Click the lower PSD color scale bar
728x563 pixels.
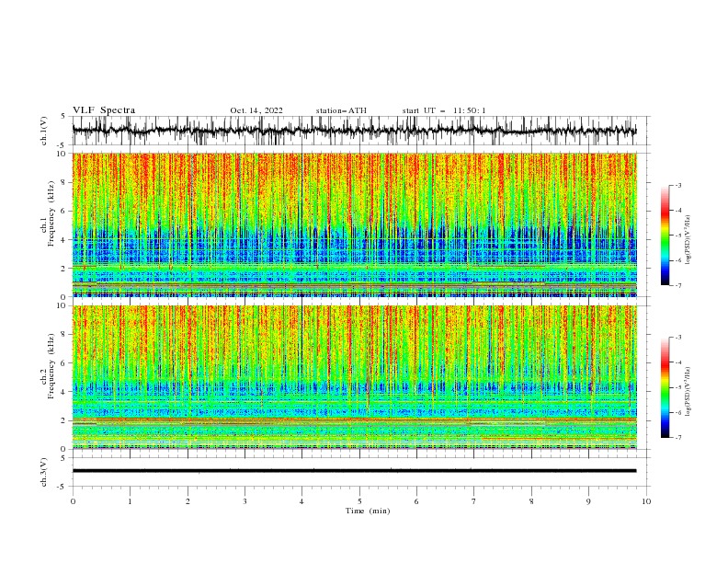click(x=665, y=387)
